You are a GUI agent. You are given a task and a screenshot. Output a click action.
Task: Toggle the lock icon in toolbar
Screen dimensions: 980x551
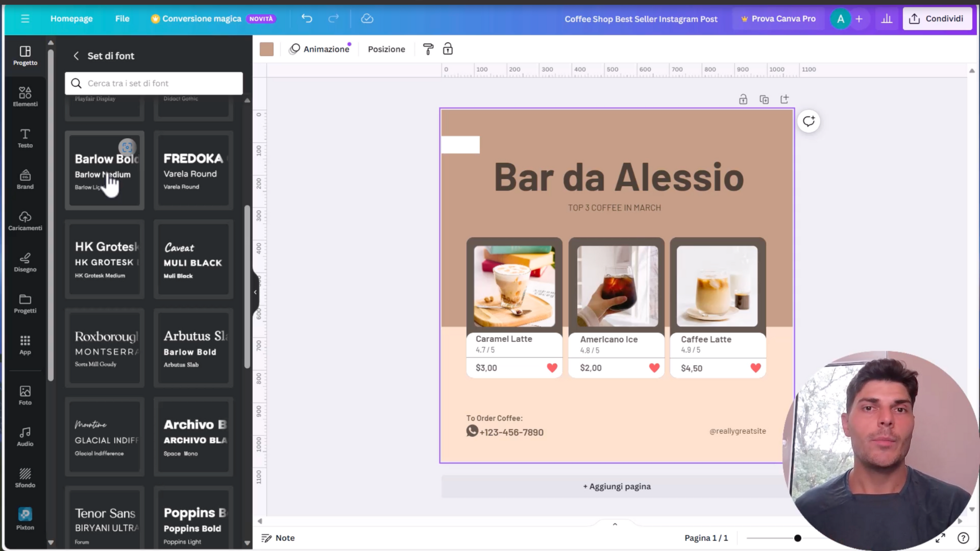[x=448, y=49]
